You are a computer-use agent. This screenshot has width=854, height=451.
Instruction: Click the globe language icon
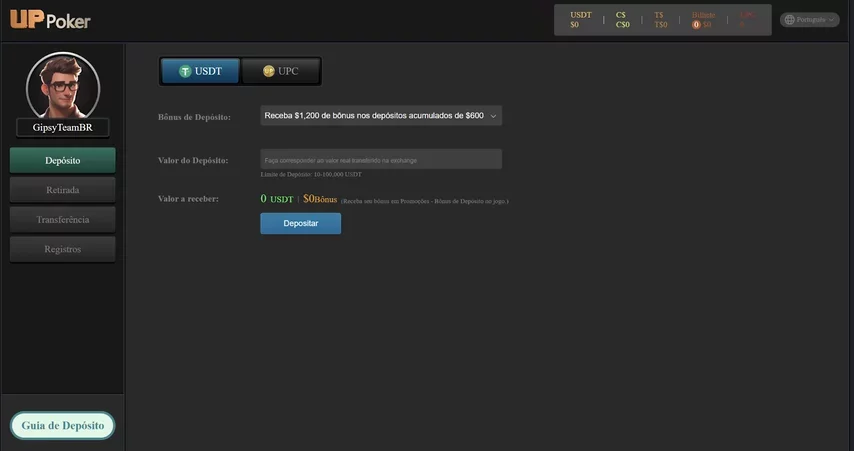coord(789,20)
